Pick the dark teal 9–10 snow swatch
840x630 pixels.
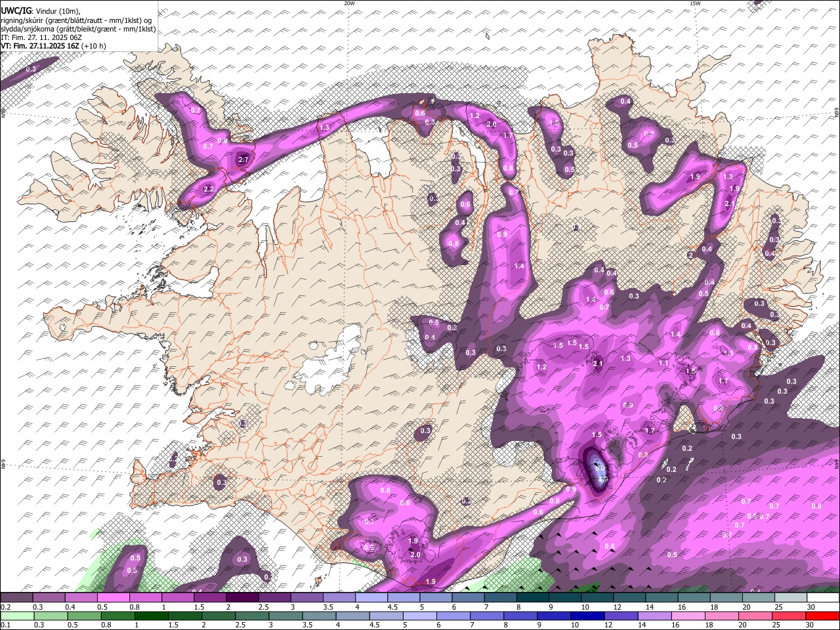pos(565,598)
